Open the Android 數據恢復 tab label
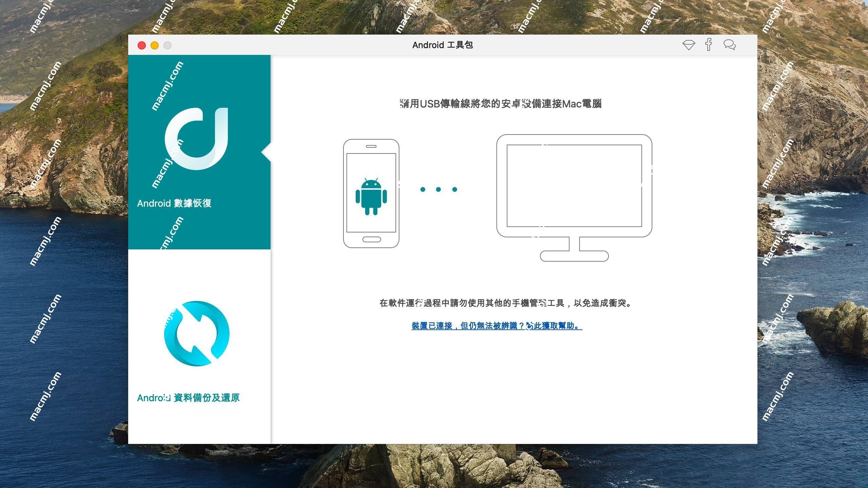 [x=174, y=203]
